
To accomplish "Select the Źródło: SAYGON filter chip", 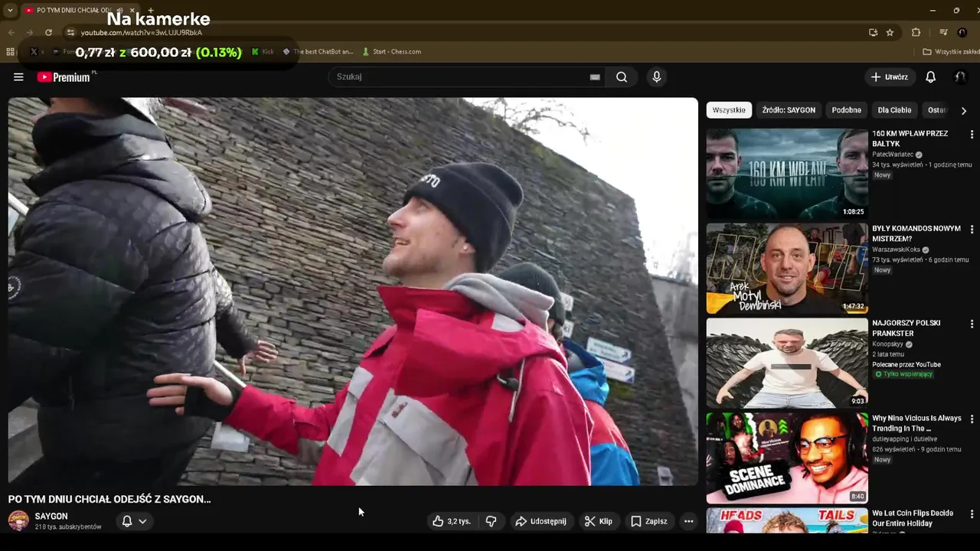I will tap(789, 110).
